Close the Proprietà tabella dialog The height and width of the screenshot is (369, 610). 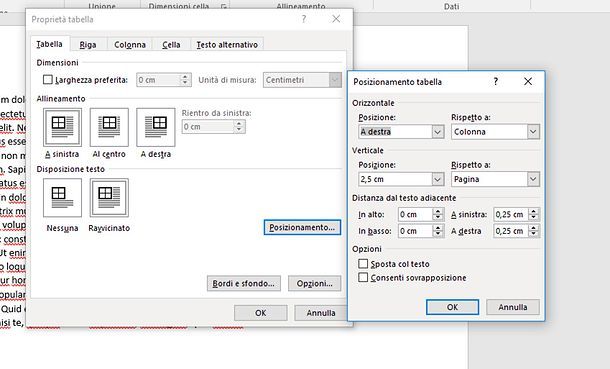(x=336, y=19)
